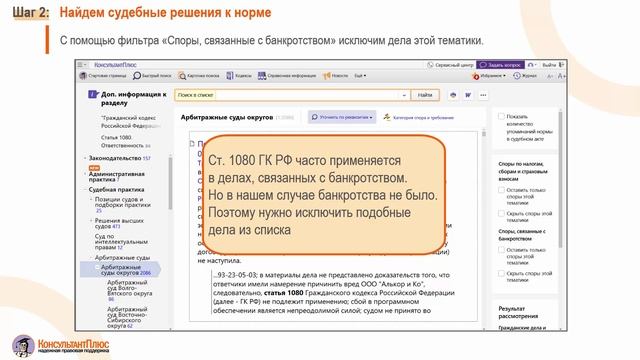This screenshot has height=360, width=640.
Task: Open the headset support dropdown
Action: click(x=532, y=65)
